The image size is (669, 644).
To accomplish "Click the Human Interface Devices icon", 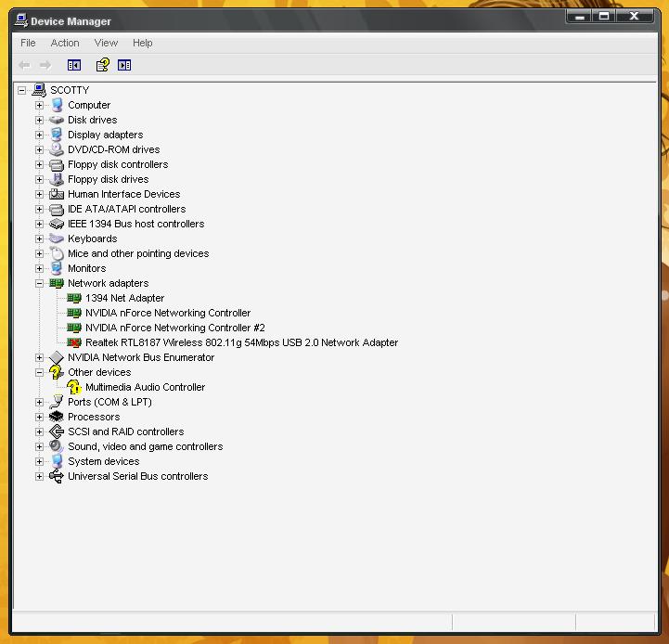I will click(x=57, y=194).
